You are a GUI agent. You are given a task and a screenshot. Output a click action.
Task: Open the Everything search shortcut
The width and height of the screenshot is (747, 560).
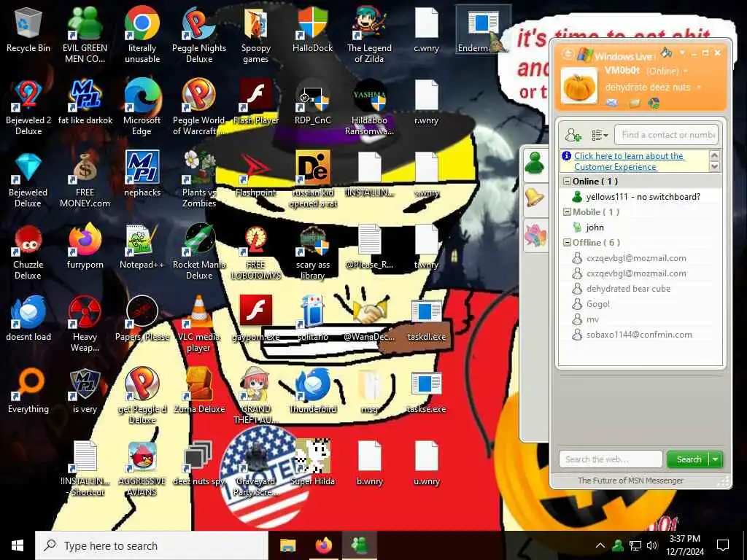pos(28,391)
